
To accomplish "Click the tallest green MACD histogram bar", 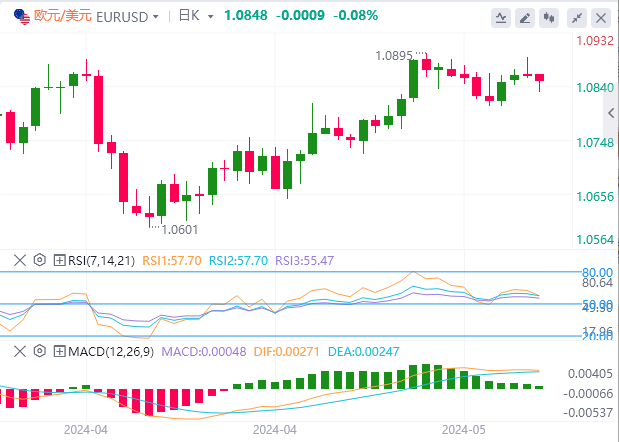I will tap(426, 376).
